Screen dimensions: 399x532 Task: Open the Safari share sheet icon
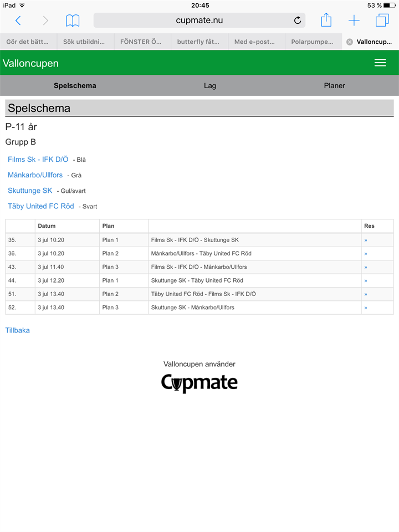tap(326, 21)
